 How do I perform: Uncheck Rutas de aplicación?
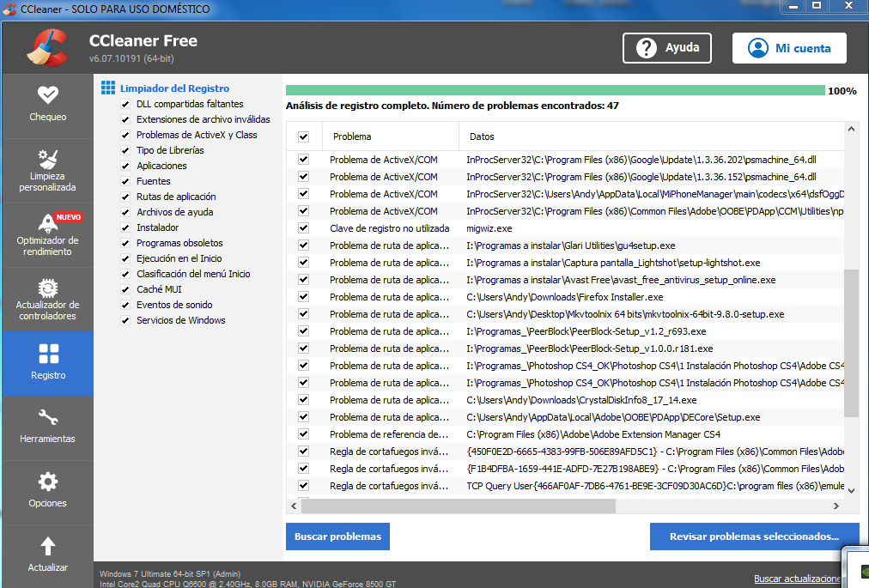(125, 197)
